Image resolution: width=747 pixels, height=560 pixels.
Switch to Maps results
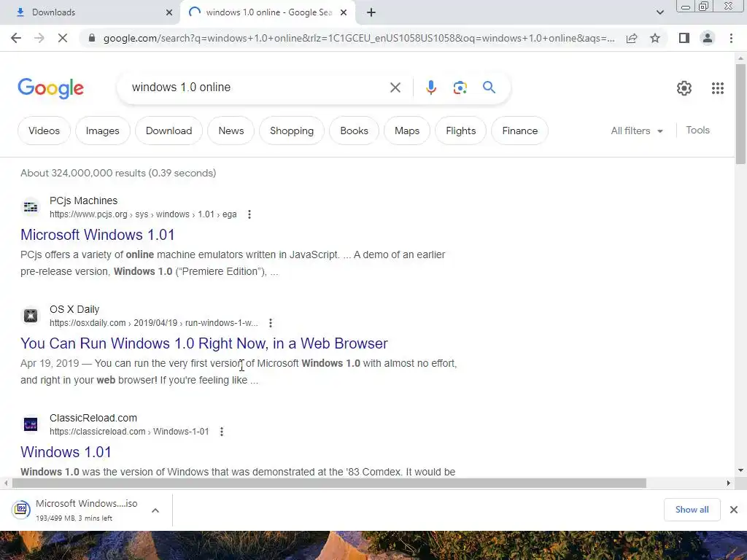[407, 131]
